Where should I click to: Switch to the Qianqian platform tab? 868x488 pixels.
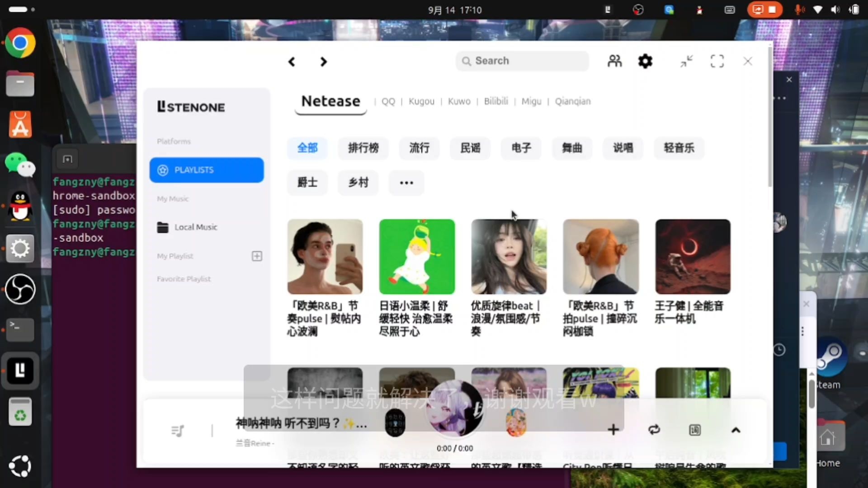pos(573,101)
